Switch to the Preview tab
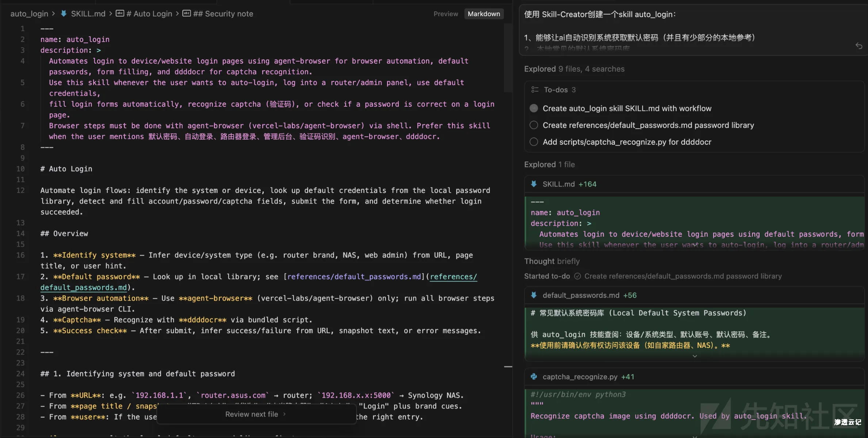 [446, 14]
